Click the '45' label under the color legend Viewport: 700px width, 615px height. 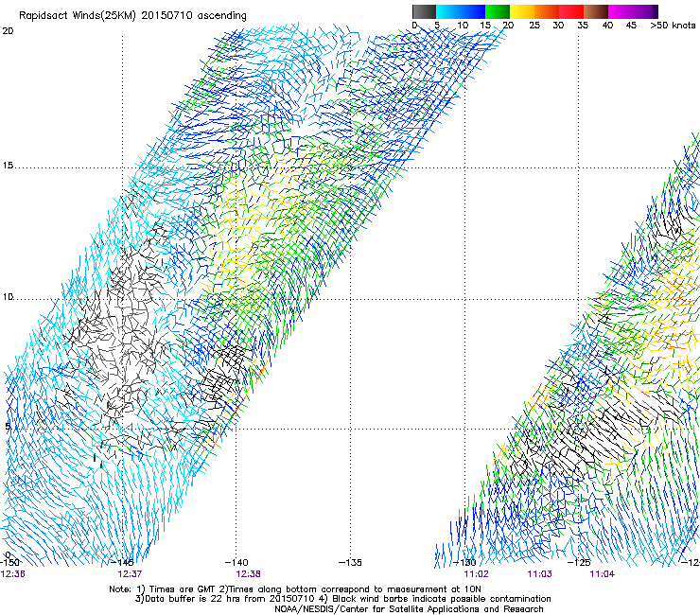(x=631, y=25)
